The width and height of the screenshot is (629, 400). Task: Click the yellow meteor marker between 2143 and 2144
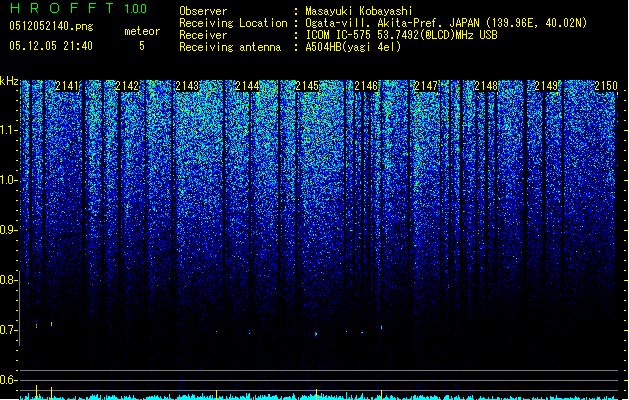coord(217,394)
